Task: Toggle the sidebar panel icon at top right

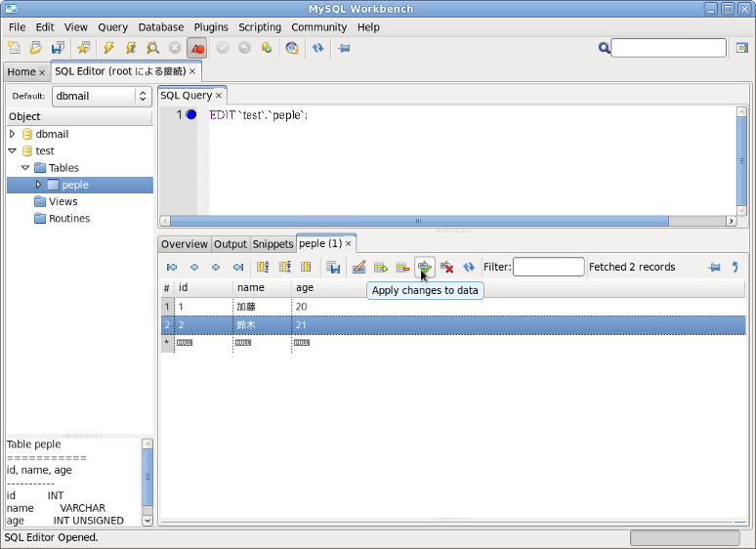Action: point(742,48)
